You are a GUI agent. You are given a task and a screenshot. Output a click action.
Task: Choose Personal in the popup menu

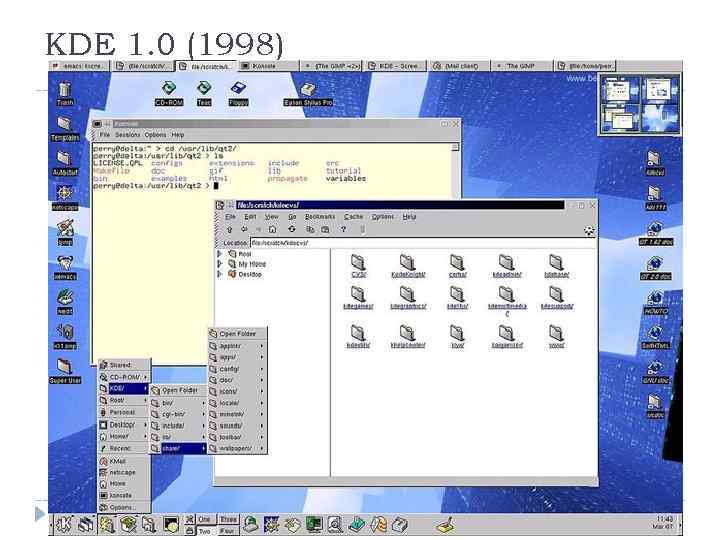(x=124, y=412)
